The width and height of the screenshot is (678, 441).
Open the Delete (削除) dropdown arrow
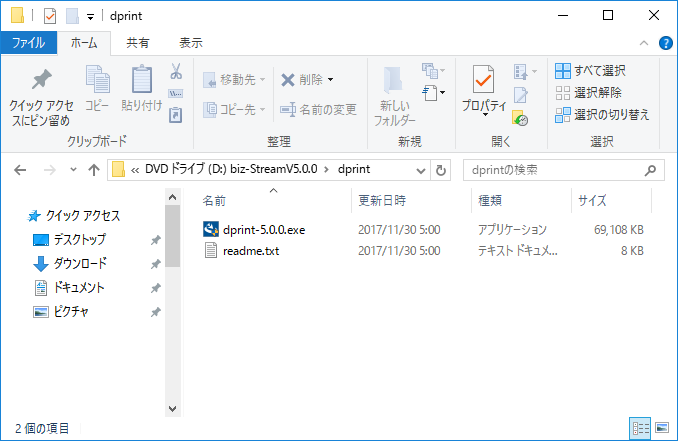(x=331, y=80)
